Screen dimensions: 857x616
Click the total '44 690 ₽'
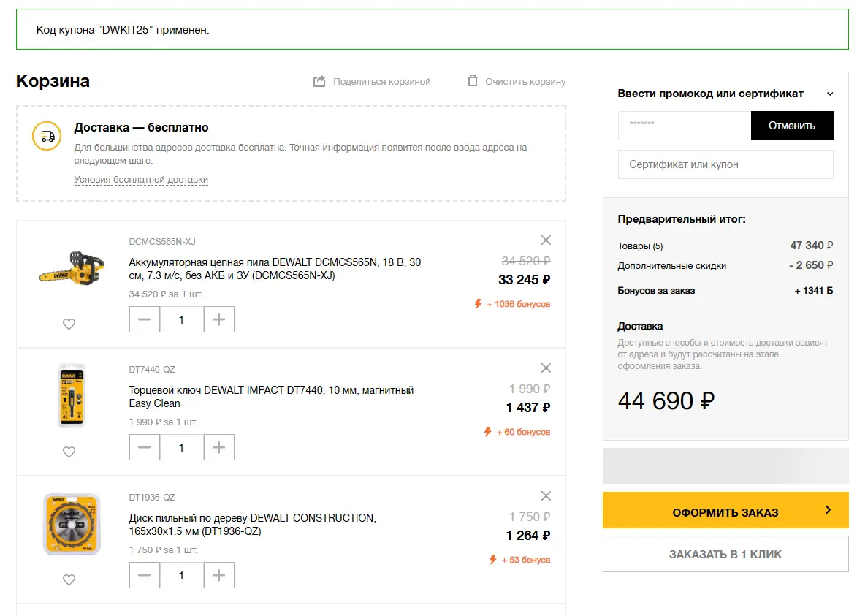(666, 400)
